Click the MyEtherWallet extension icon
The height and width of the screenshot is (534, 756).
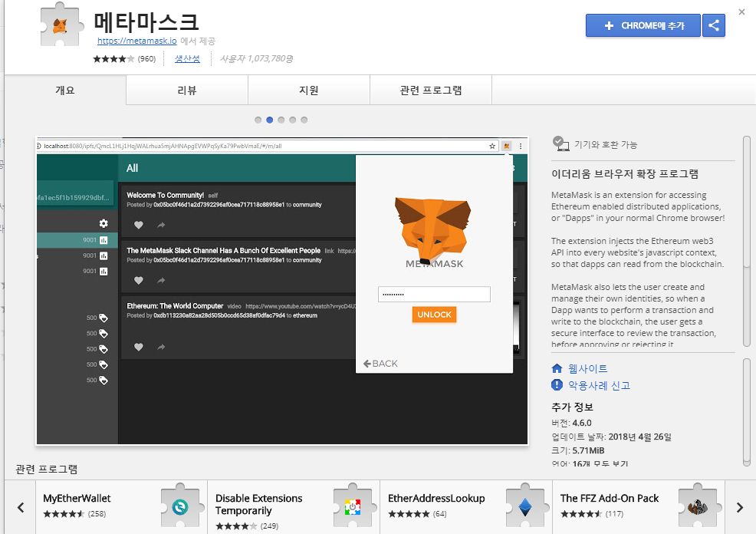180,507
